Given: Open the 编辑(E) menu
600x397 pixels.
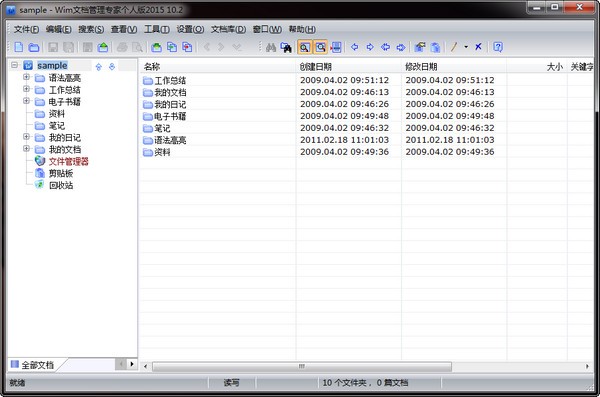Looking at the screenshot, I should tap(59, 29).
